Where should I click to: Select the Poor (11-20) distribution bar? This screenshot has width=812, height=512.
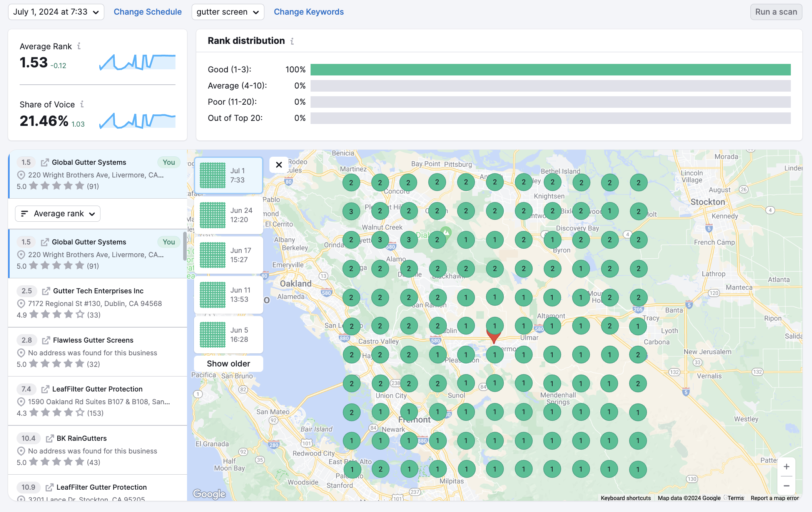(x=550, y=102)
